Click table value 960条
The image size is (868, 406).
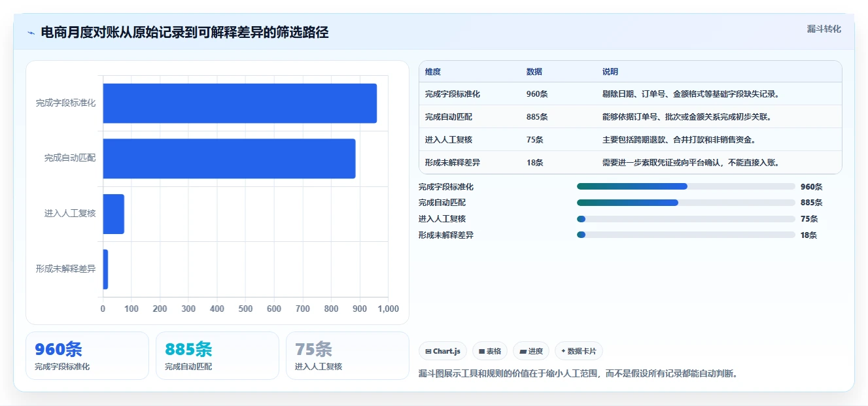pos(537,94)
